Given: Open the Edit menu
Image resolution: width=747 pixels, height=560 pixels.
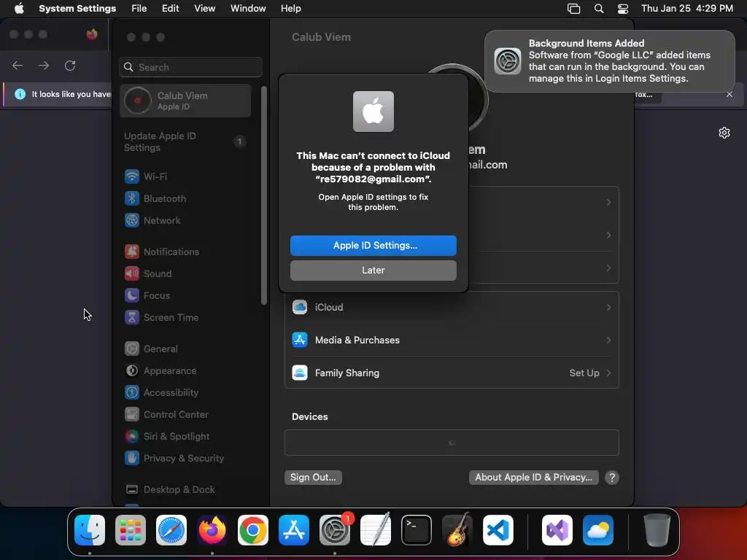Looking at the screenshot, I should [171, 9].
